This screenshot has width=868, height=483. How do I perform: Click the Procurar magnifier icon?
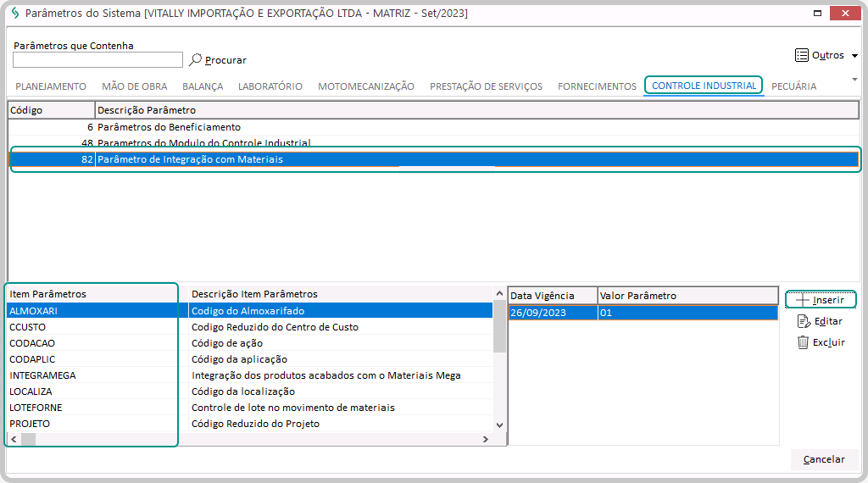tap(196, 60)
